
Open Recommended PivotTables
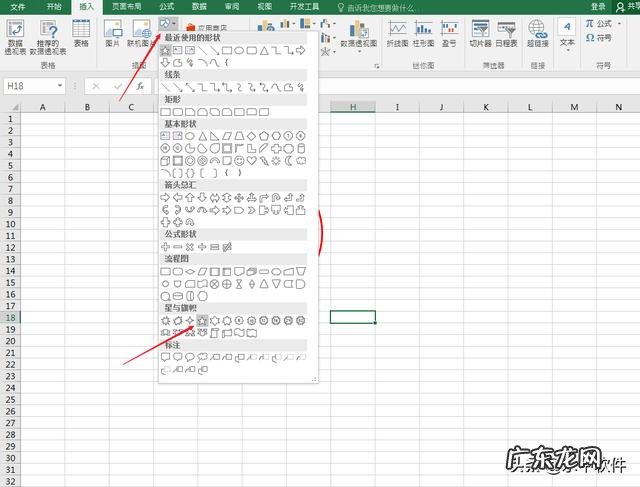pyautogui.click(x=48, y=38)
